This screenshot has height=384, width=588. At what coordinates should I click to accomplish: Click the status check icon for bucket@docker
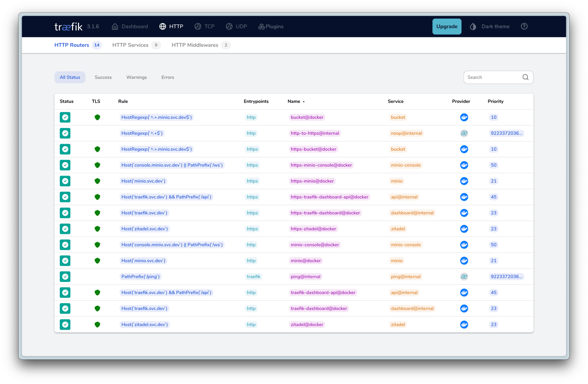[x=65, y=117]
